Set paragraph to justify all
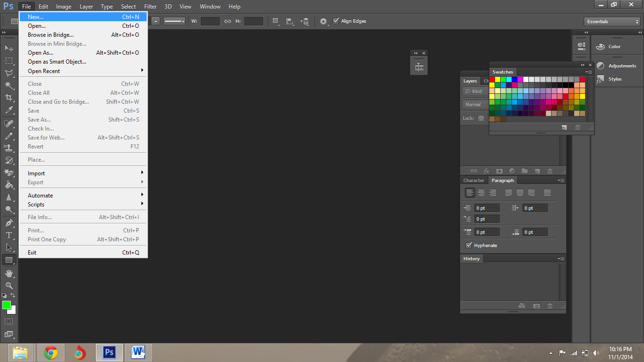Viewport: 644px width, 362px height. 547,193
